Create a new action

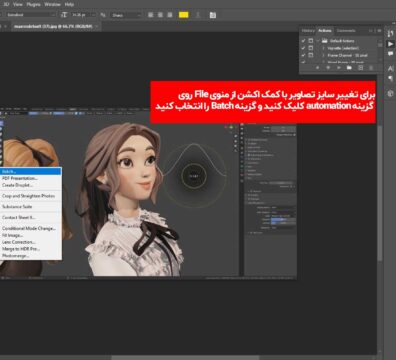(x=360, y=68)
